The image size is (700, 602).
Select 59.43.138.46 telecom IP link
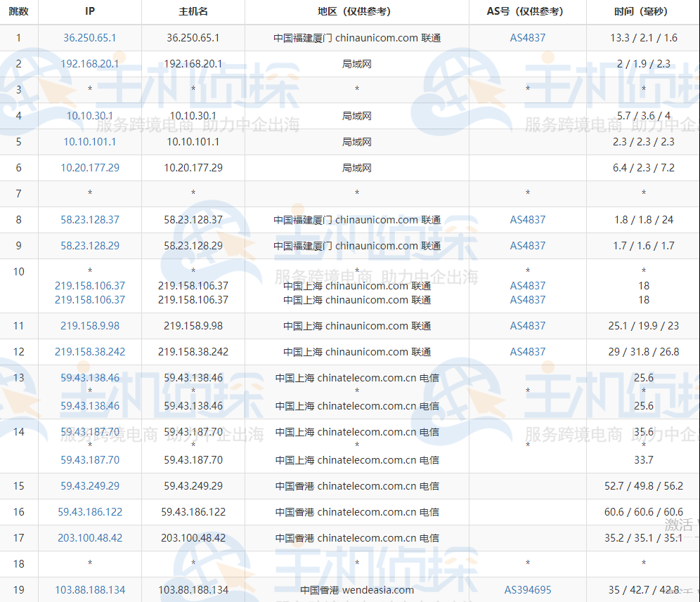pyautogui.click(x=89, y=377)
